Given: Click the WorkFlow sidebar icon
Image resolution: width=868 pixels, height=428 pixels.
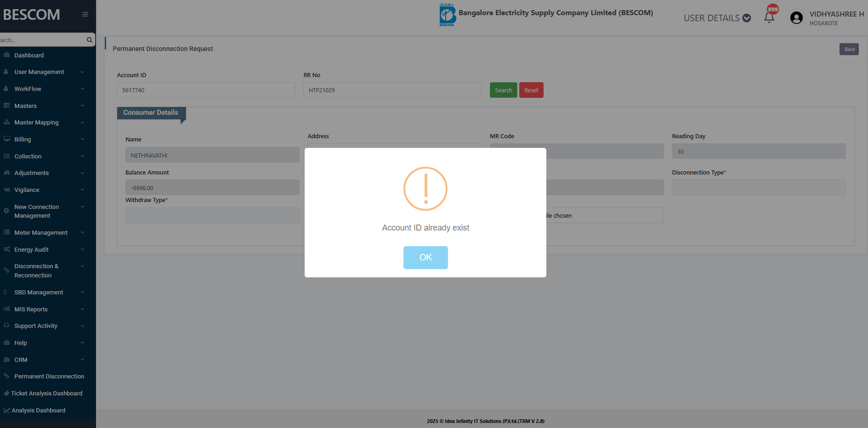Looking at the screenshot, I should [x=6, y=89].
